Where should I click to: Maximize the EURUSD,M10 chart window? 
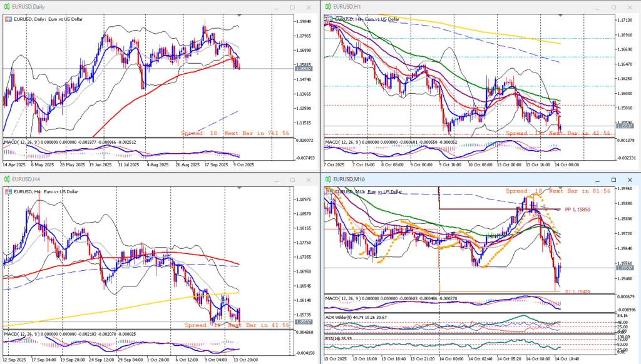coord(612,180)
